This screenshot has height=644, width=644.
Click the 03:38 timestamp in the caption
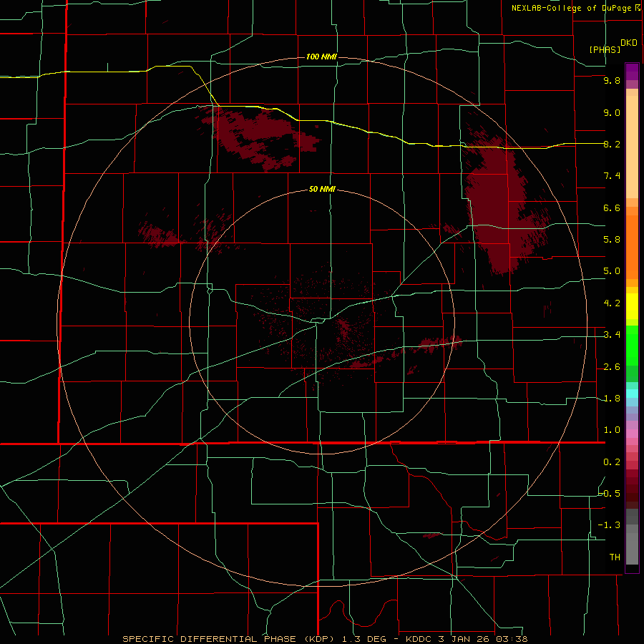[x=511, y=639]
